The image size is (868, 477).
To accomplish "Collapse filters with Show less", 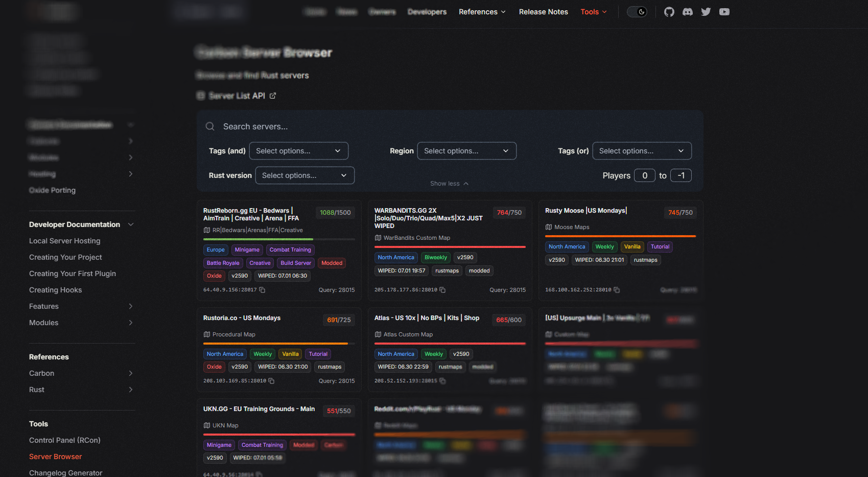I will pos(449,184).
